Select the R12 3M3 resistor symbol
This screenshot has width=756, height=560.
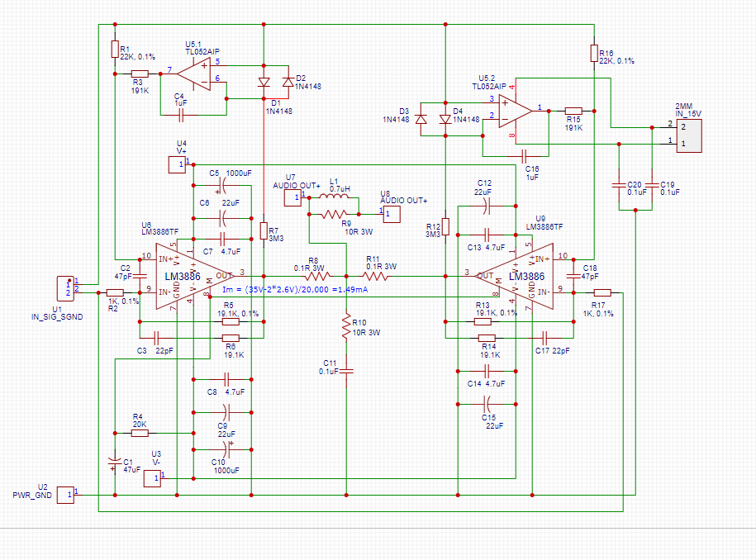[x=445, y=226]
